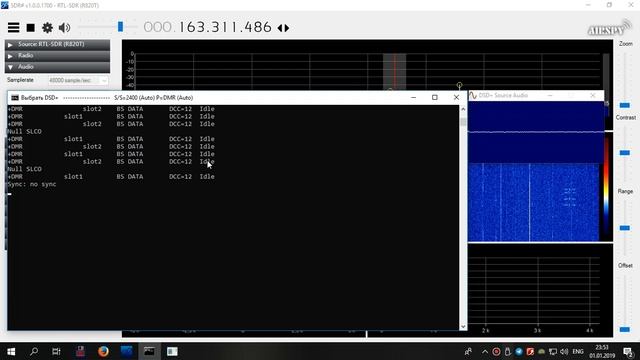Click the DSD+ Source Audio window icon

point(473,95)
